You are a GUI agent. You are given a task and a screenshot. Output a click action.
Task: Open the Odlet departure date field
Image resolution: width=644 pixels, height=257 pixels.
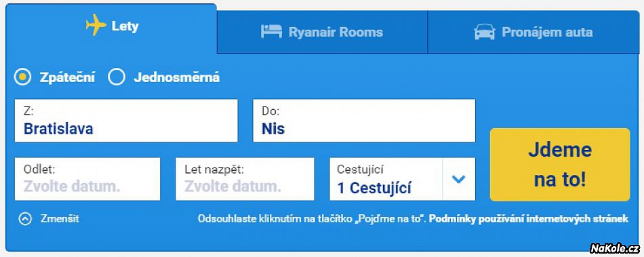pos(87,179)
